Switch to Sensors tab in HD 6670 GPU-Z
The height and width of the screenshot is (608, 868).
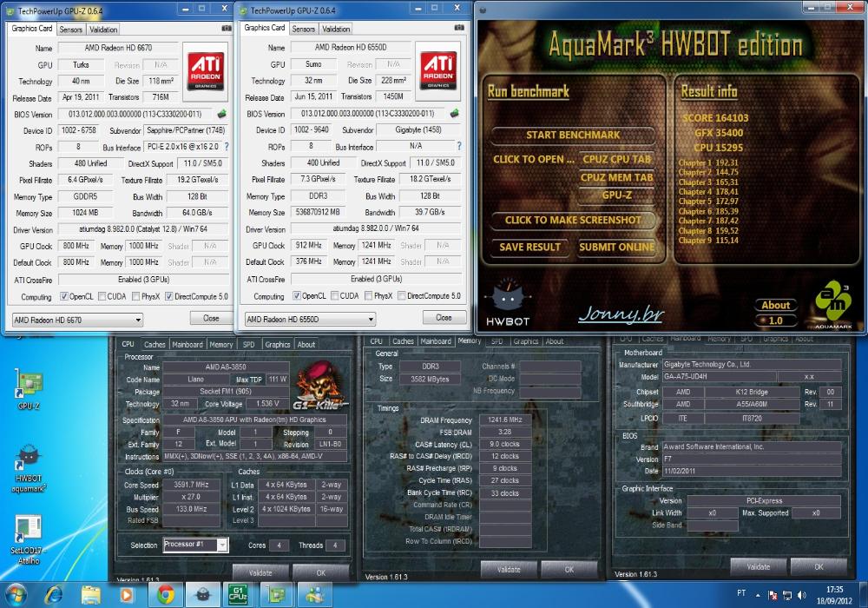(x=71, y=30)
